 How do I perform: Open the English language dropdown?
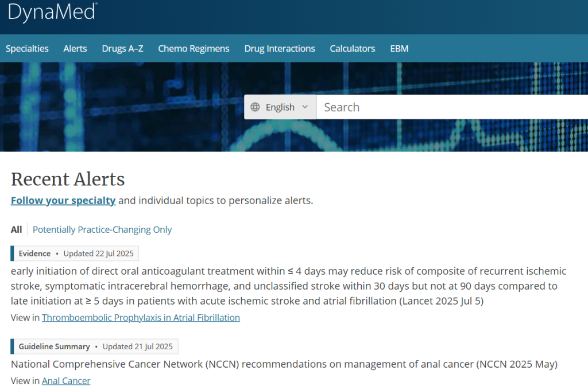coord(280,107)
